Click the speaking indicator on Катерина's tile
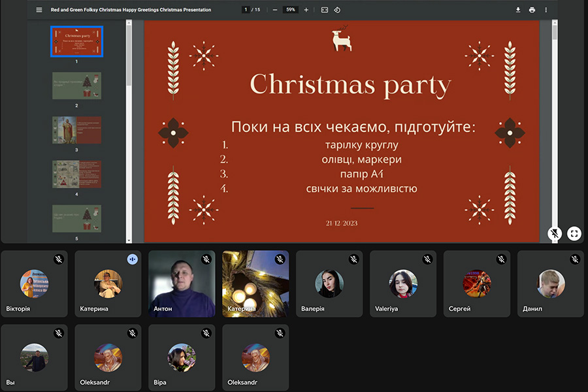588x392 pixels. (133, 259)
